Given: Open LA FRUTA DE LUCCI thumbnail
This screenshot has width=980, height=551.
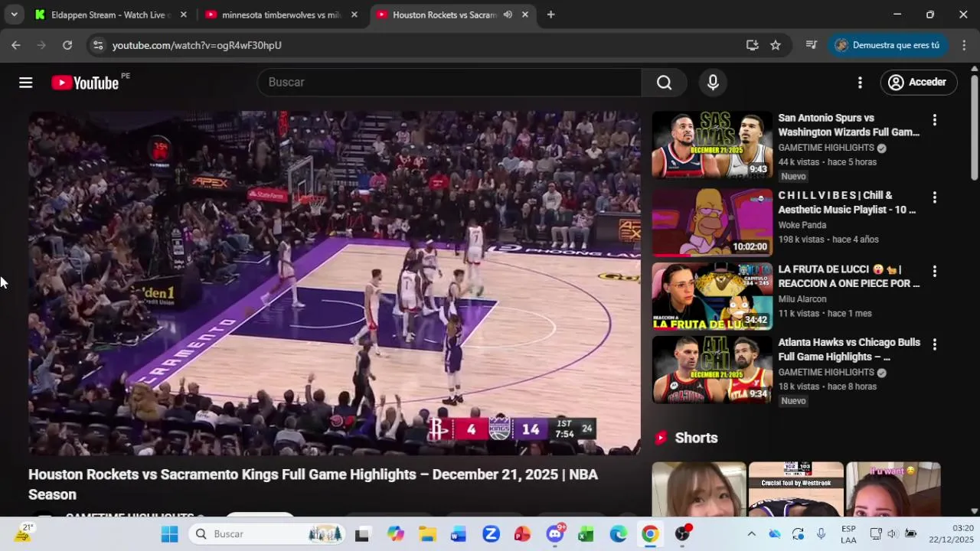Looking at the screenshot, I should 712,296.
